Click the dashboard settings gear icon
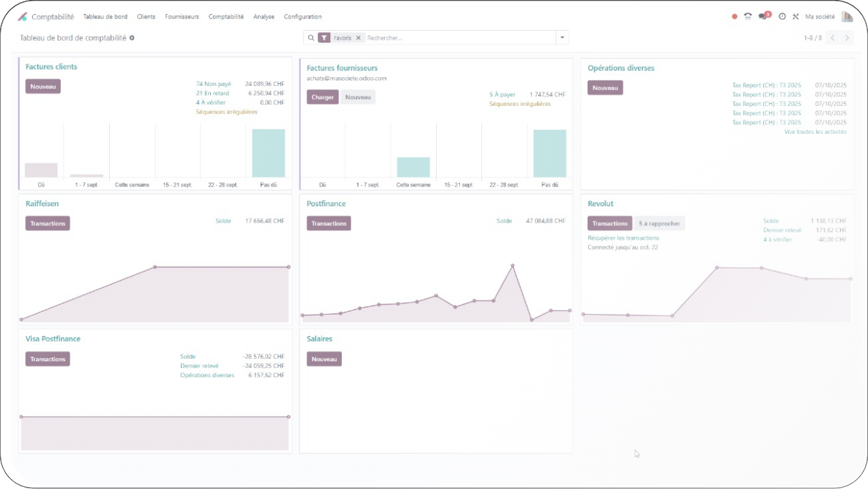This screenshot has height=489, width=868. click(132, 38)
